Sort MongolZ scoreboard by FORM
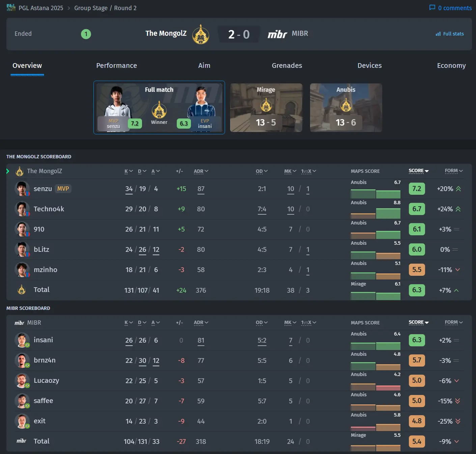 [454, 171]
